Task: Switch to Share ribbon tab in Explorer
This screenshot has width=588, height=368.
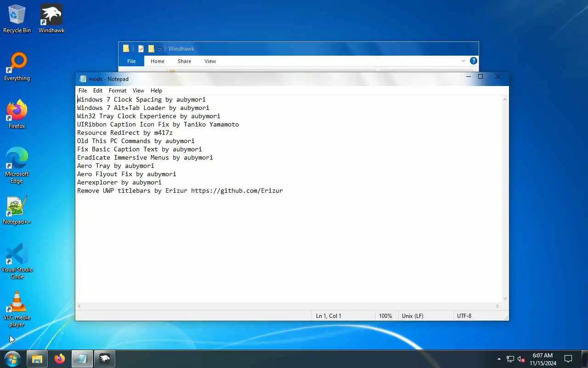Action: click(x=184, y=61)
